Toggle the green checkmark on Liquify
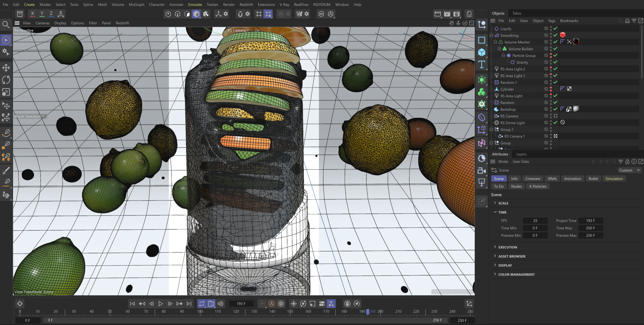644x325 pixels. pos(555,28)
